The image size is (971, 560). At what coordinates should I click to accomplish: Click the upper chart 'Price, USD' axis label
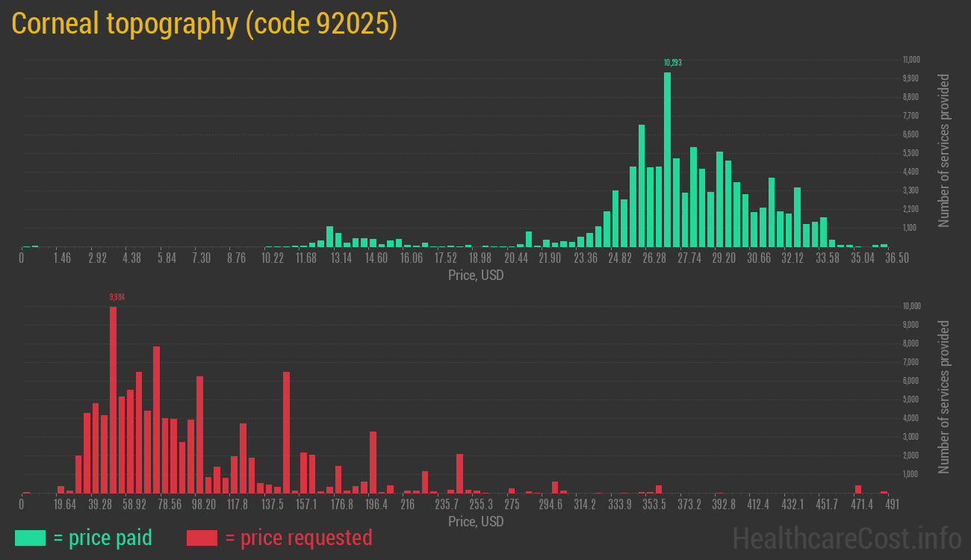pyautogui.click(x=476, y=276)
